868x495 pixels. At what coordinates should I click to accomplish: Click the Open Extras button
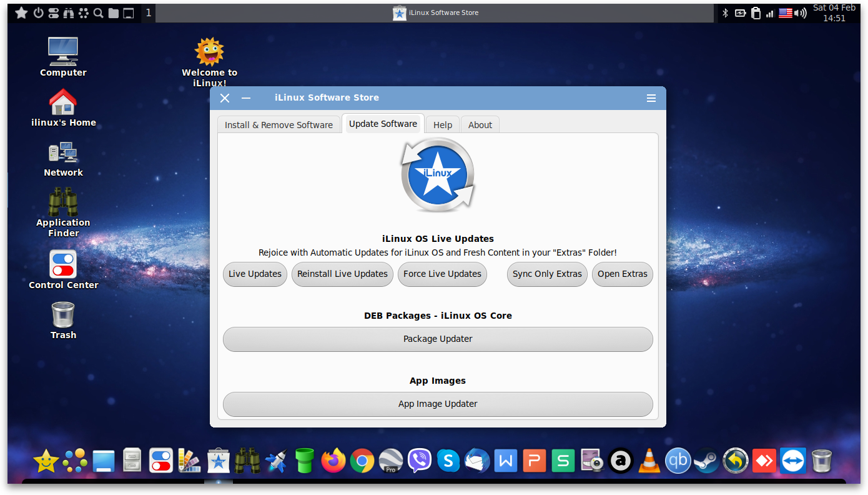[623, 274]
